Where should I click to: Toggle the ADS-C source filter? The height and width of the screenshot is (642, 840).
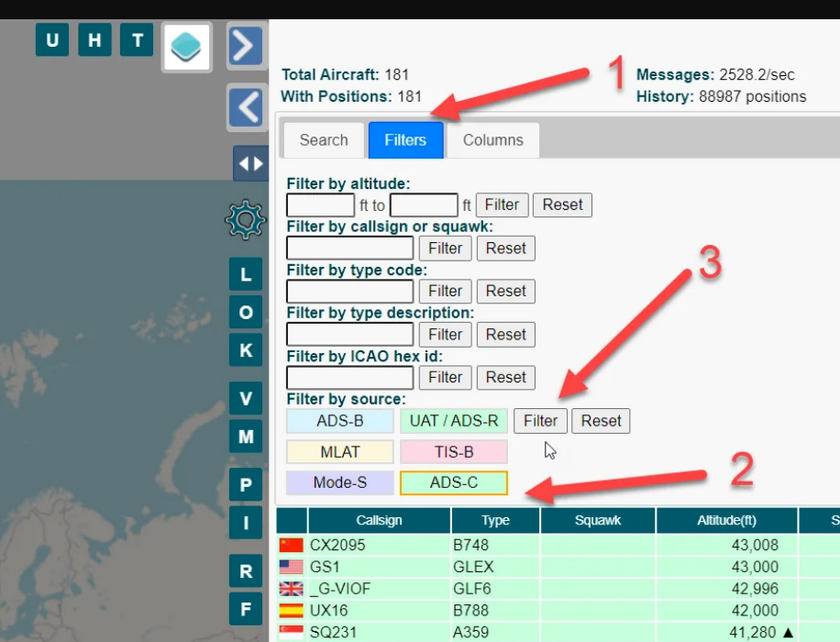pyautogui.click(x=453, y=483)
